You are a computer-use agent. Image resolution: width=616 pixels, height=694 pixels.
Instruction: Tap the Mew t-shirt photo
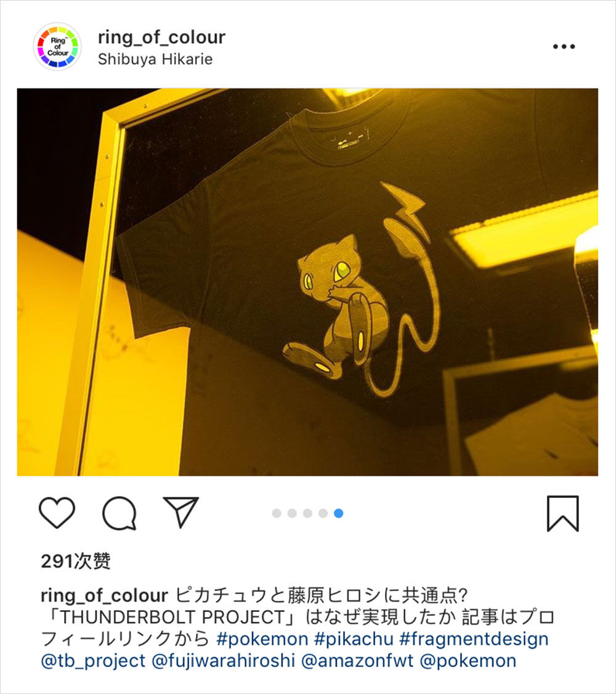pos(307,282)
